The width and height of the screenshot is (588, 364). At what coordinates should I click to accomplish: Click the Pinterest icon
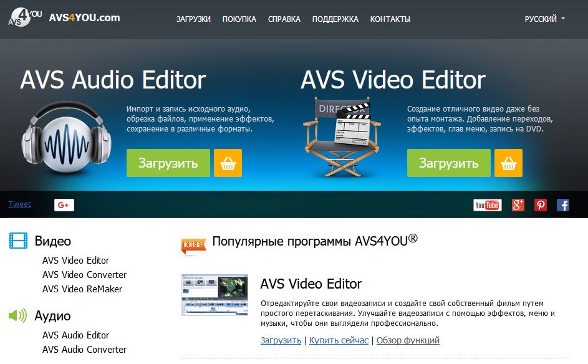[x=540, y=205]
